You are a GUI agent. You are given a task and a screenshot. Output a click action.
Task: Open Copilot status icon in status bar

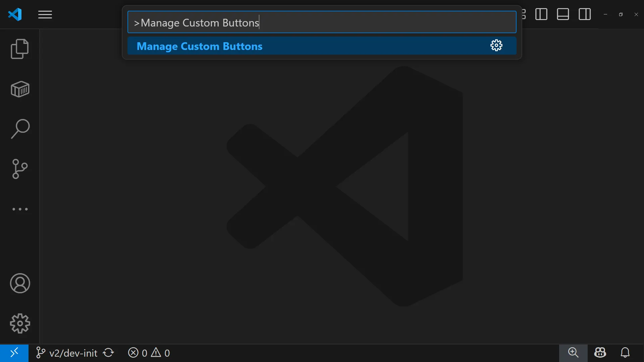pyautogui.click(x=600, y=353)
